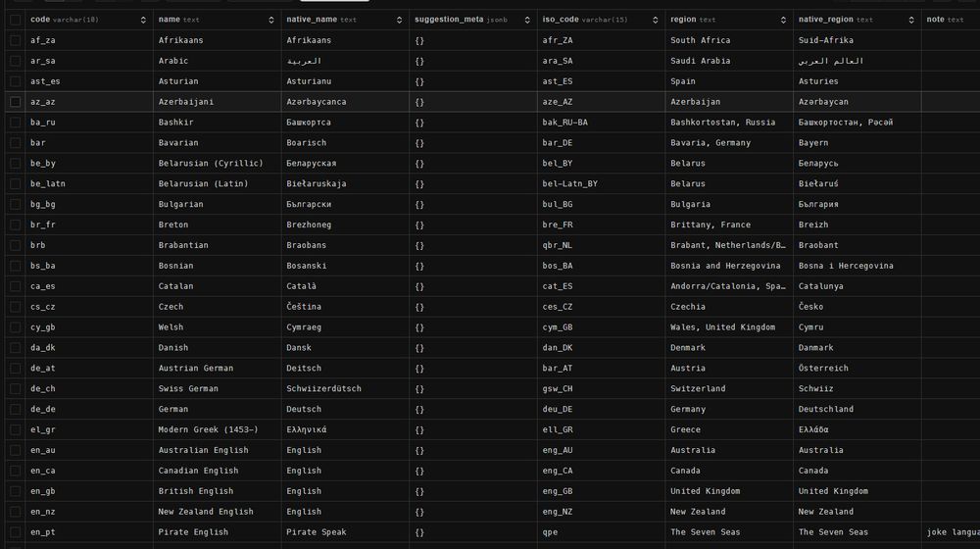980x549 pixels.
Task: Open the note cell for en_pt row
Action: click(952, 532)
